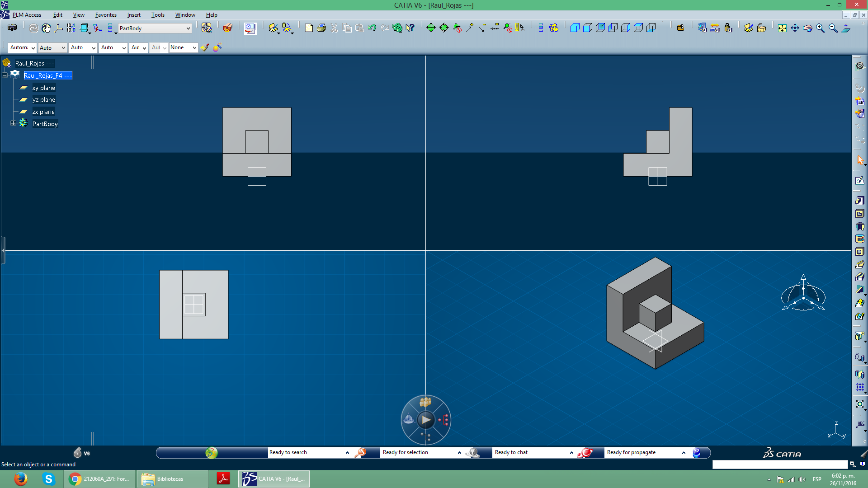Open the PartBody combo box
The width and height of the screenshot is (868, 488).
[155, 28]
